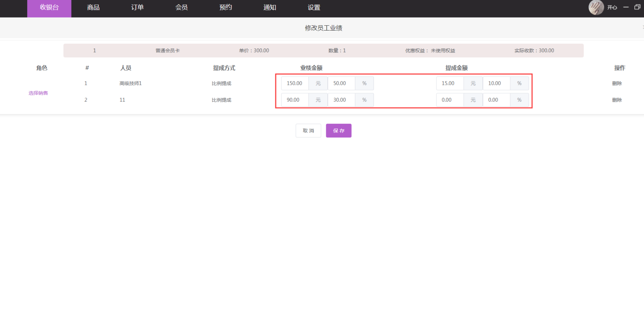Minimize the application window
The image size is (644, 311).
coord(626,7)
